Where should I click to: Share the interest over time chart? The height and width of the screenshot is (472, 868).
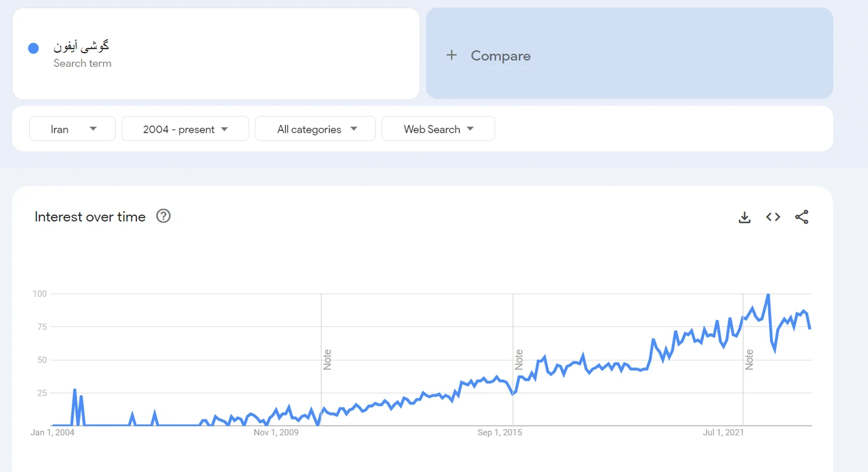point(802,217)
